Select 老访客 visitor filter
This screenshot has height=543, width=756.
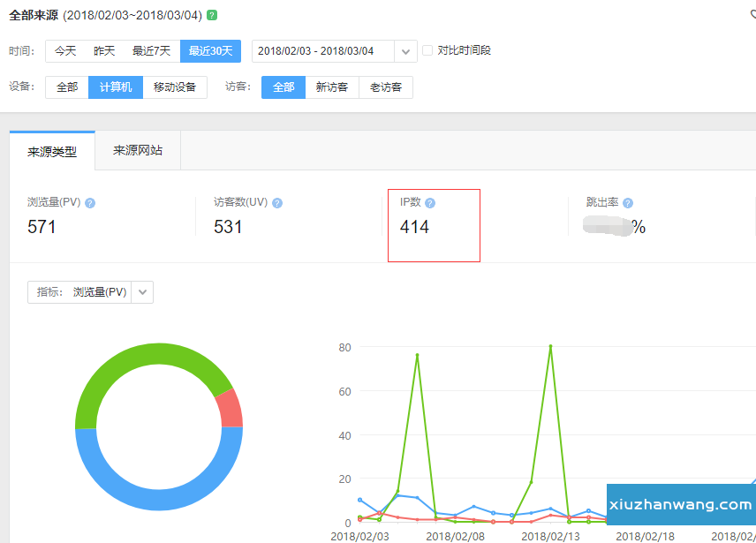click(x=386, y=87)
